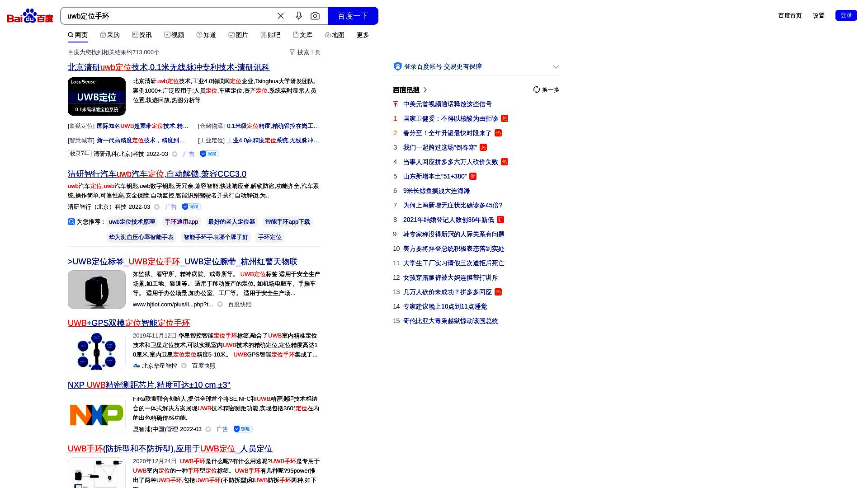Open >UWB定位标签 杭州红警天物联 result title
Viewport: 868px width, 488px height.
[x=183, y=262]
